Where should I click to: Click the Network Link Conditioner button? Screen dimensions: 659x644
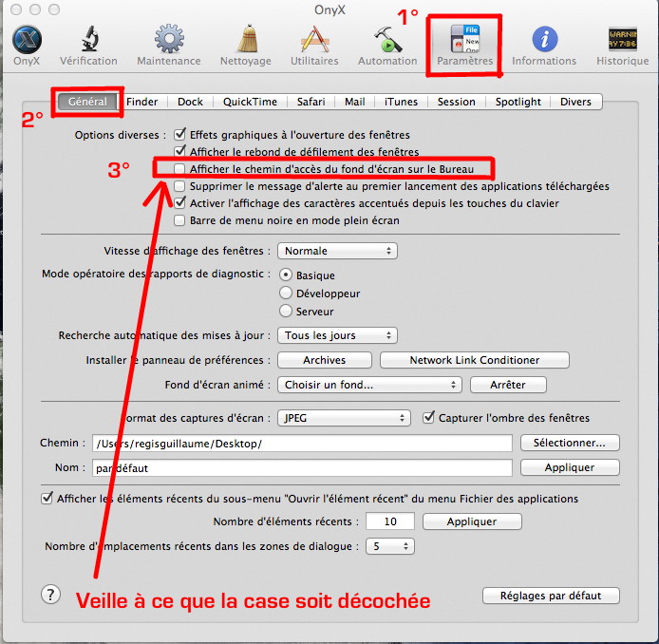475,360
